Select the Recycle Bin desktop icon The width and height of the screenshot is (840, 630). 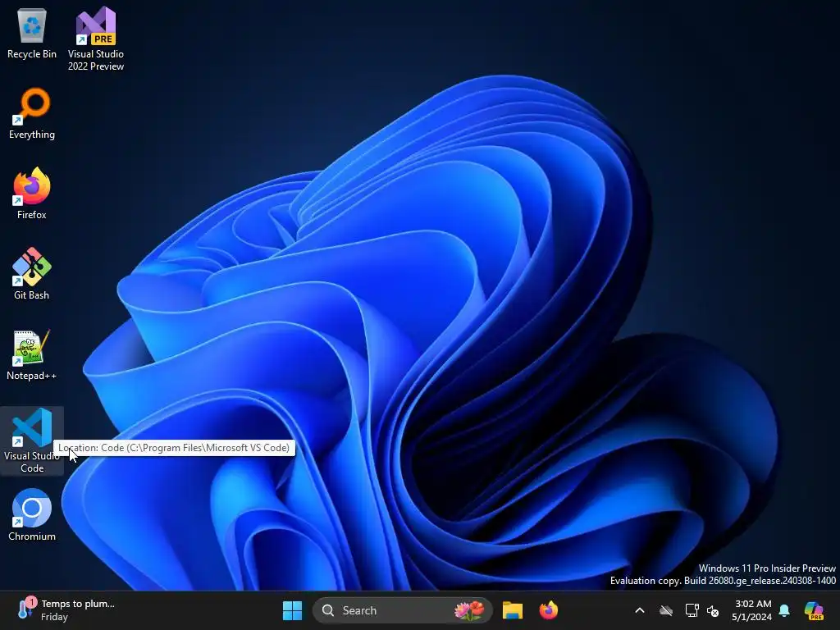pos(32,33)
